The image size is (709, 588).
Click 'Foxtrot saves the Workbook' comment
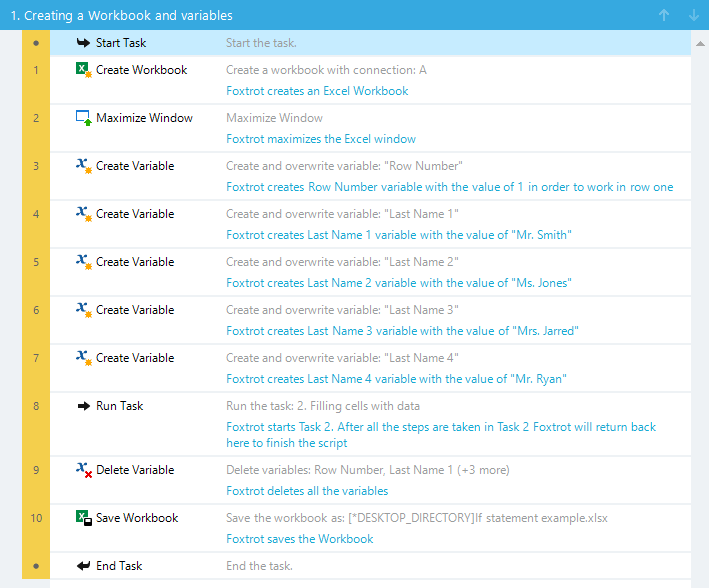(299, 539)
